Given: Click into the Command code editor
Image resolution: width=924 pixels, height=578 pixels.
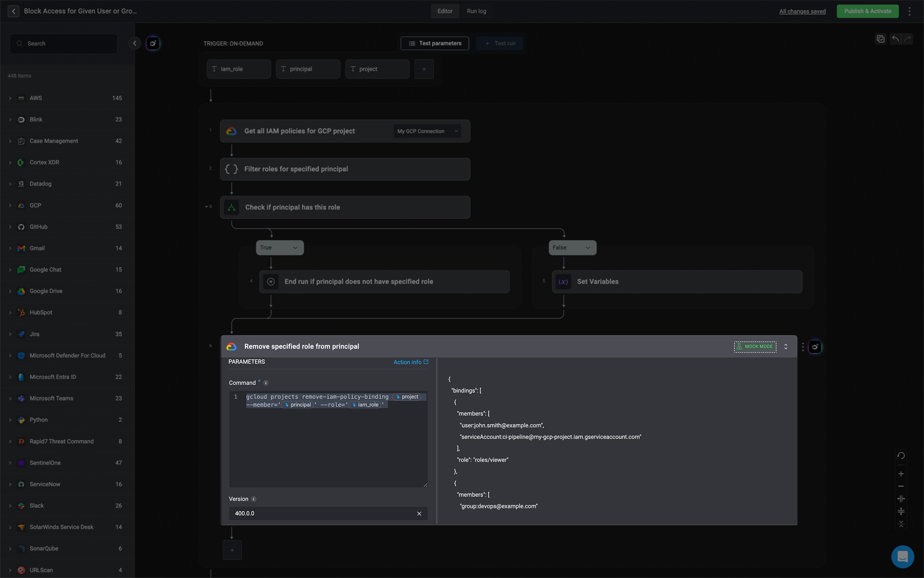Looking at the screenshot, I should pos(328,439).
